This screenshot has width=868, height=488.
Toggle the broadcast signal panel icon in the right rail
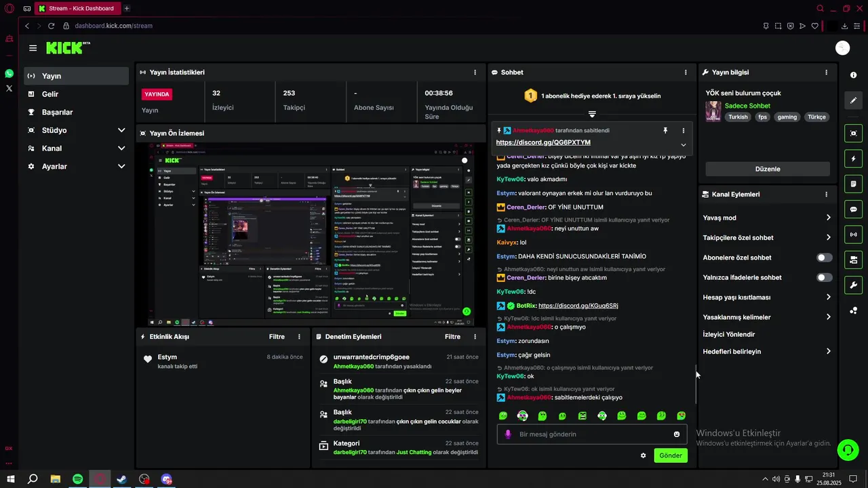853,235
